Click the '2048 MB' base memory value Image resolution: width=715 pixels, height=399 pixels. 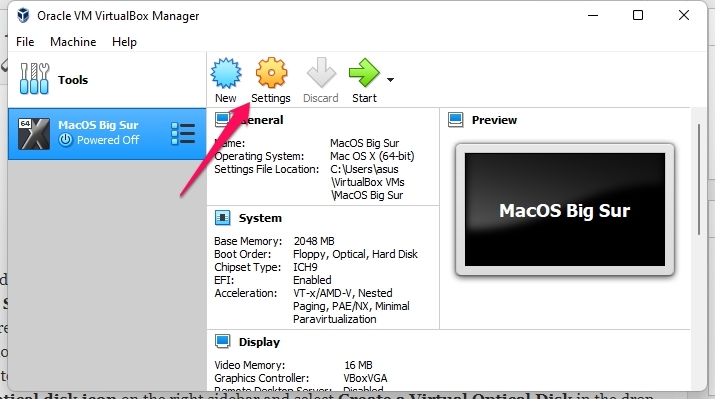click(314, 241)
